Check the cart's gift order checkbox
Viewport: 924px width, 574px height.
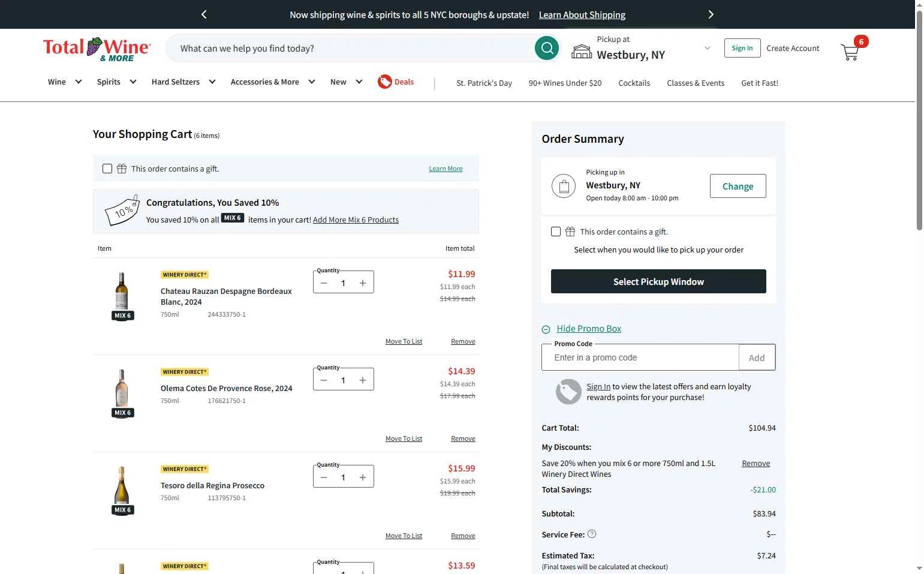coord(107,169)
